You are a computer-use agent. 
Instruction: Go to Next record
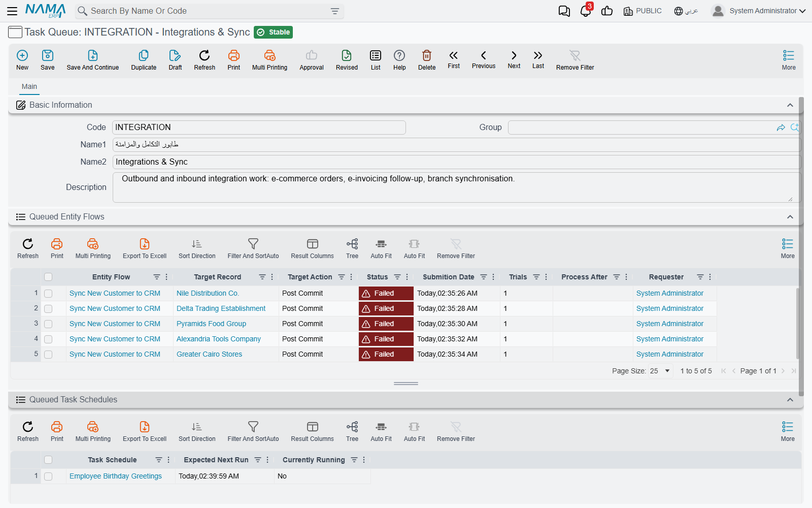(x=514, y=55)
